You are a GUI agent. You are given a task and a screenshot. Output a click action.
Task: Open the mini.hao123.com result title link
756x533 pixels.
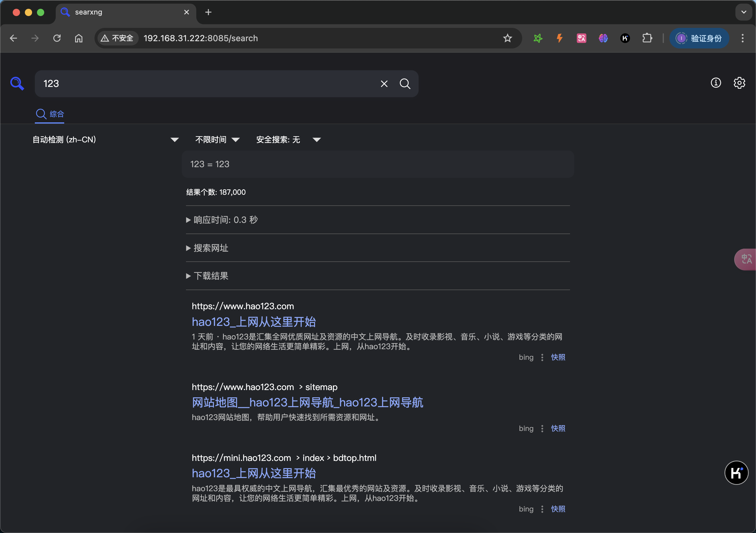click(254, 473)
